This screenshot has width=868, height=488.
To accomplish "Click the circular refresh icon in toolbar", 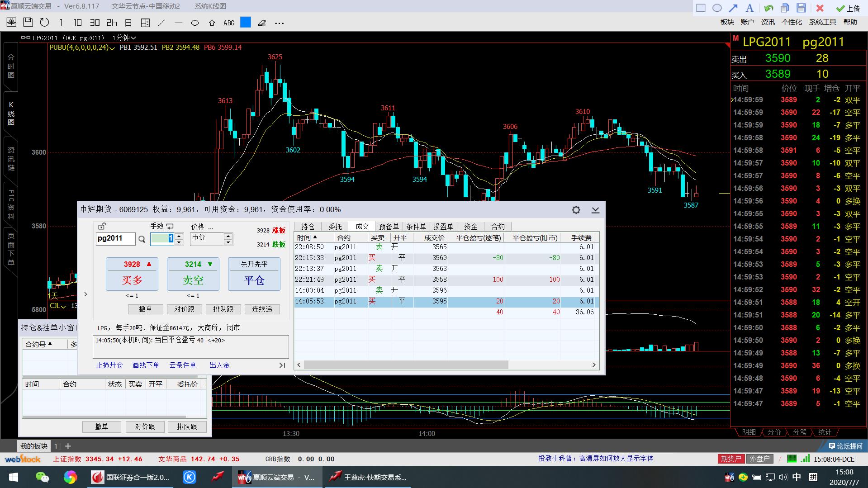I will coord(44,22).
